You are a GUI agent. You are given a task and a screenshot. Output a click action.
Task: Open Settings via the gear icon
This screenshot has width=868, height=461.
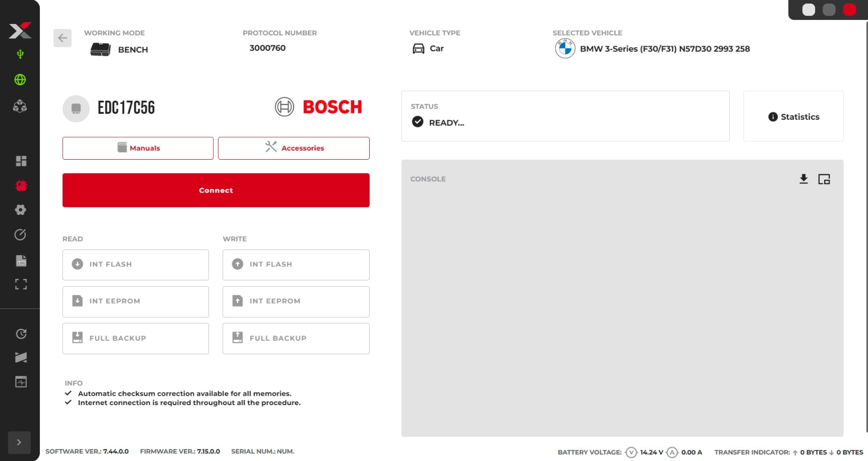tap(20, 210)
